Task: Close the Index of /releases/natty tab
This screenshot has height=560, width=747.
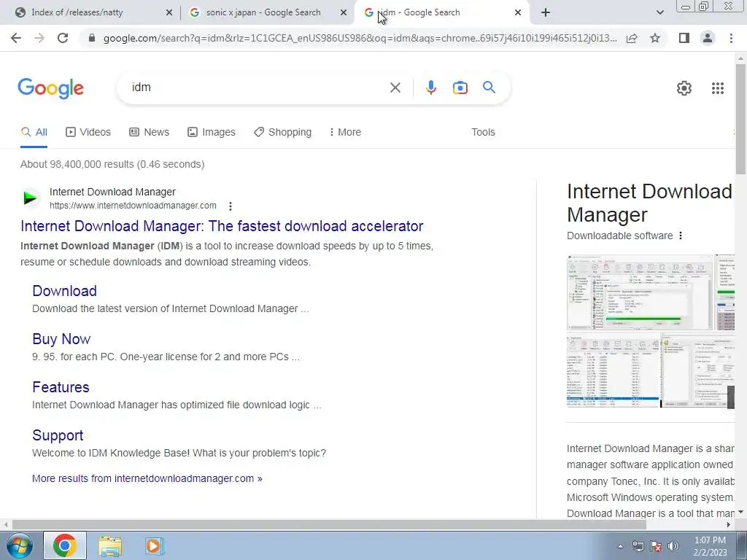Action: point(169,13)
